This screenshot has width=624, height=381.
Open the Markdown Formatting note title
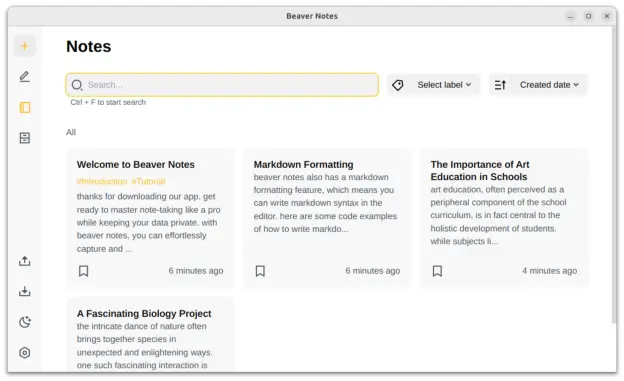(x=303, y=164)
